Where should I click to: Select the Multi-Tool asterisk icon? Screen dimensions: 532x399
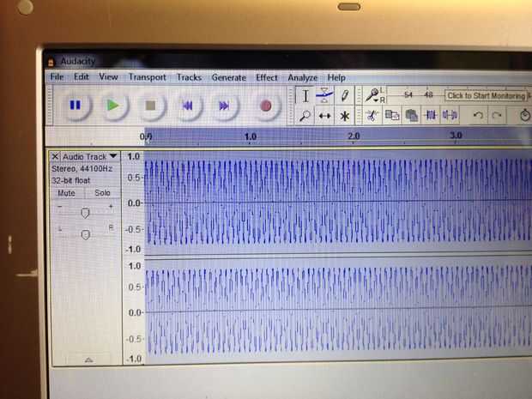click(344, 116)
